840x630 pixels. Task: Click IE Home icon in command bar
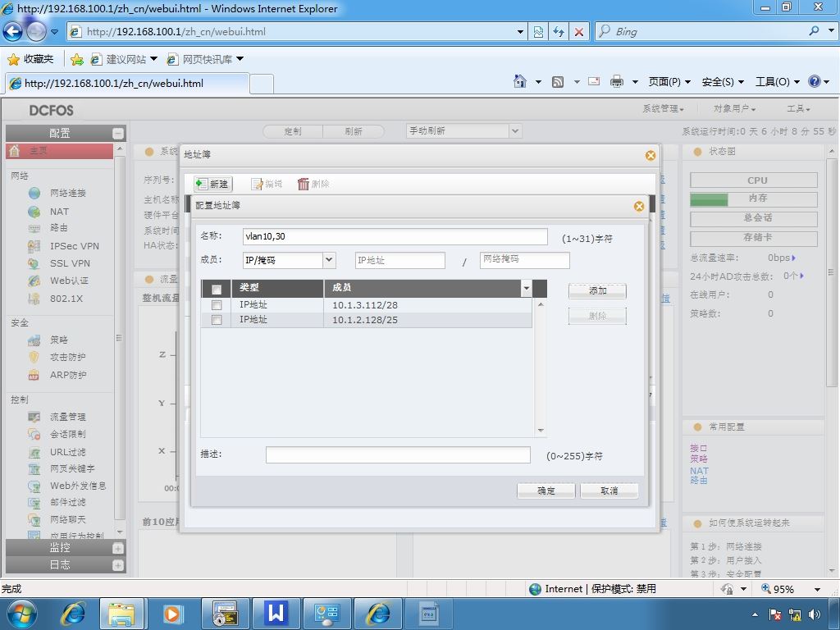pos(519,81)
